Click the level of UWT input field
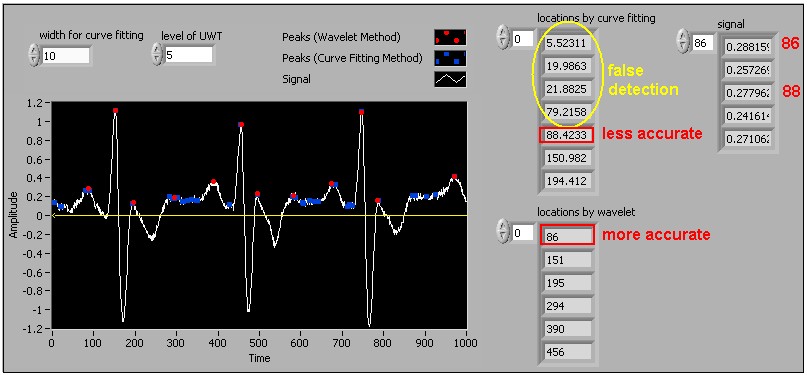Viewport: 807px width, 375px height. click(x=189, y=55)
